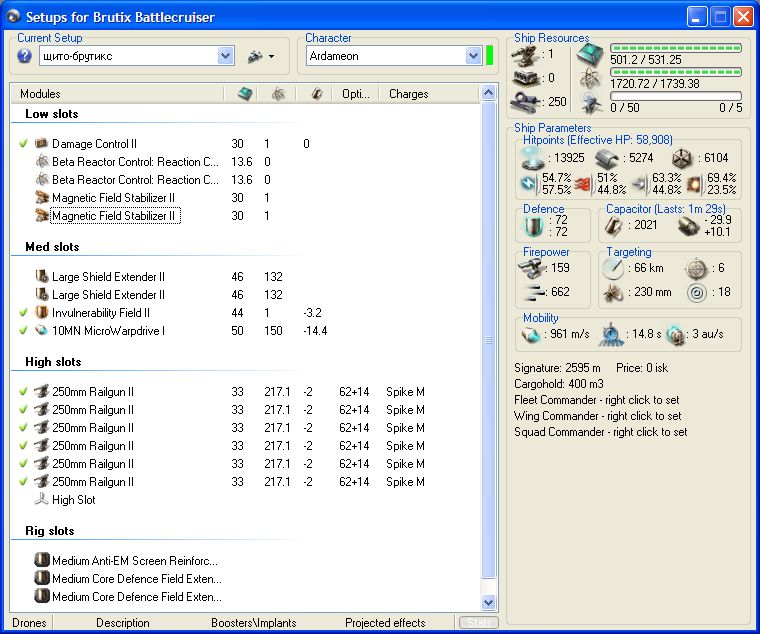Click the Opti... column header
Image resolution: width=760 pixels, height=634 pixels.
(355, 94)
